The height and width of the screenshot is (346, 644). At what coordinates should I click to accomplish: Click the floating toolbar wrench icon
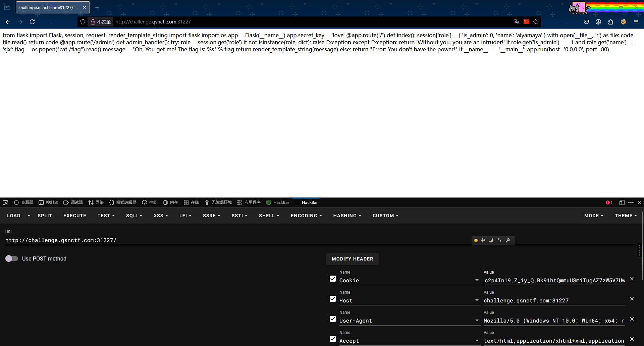(508, 240)
